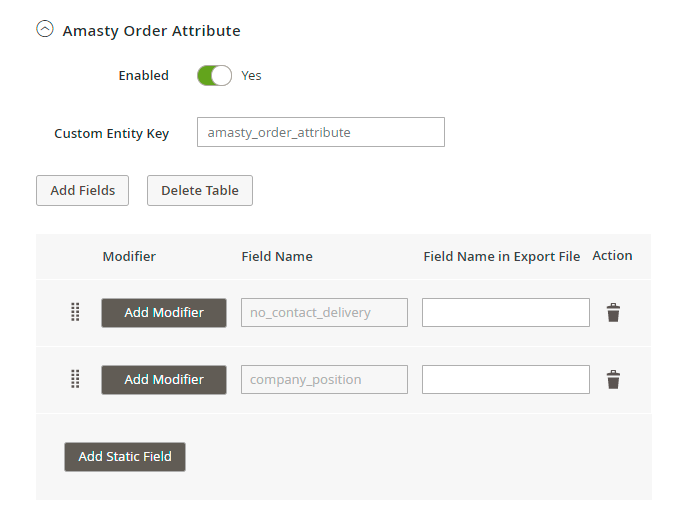Click the Amasty Order Attribute section title
This screenshot has width=685, height=515.
coord(151,31)
